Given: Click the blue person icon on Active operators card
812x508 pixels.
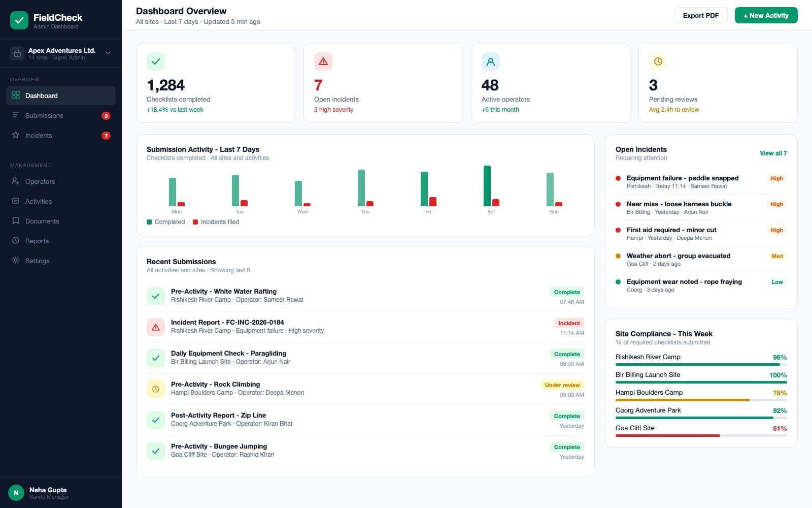Looking at the screenshot, I should (x=491, y=61).
